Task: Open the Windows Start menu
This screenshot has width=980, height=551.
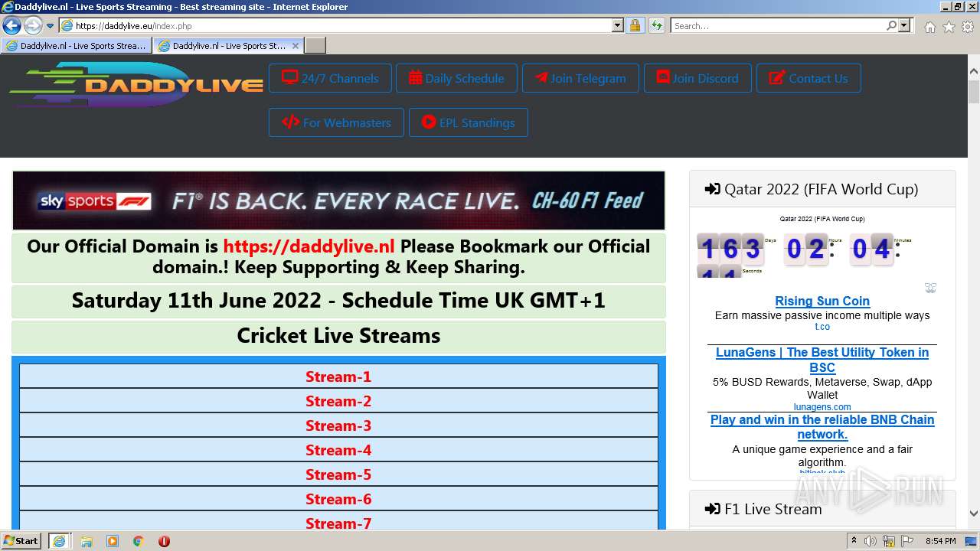Action: (x=21, y=541)
